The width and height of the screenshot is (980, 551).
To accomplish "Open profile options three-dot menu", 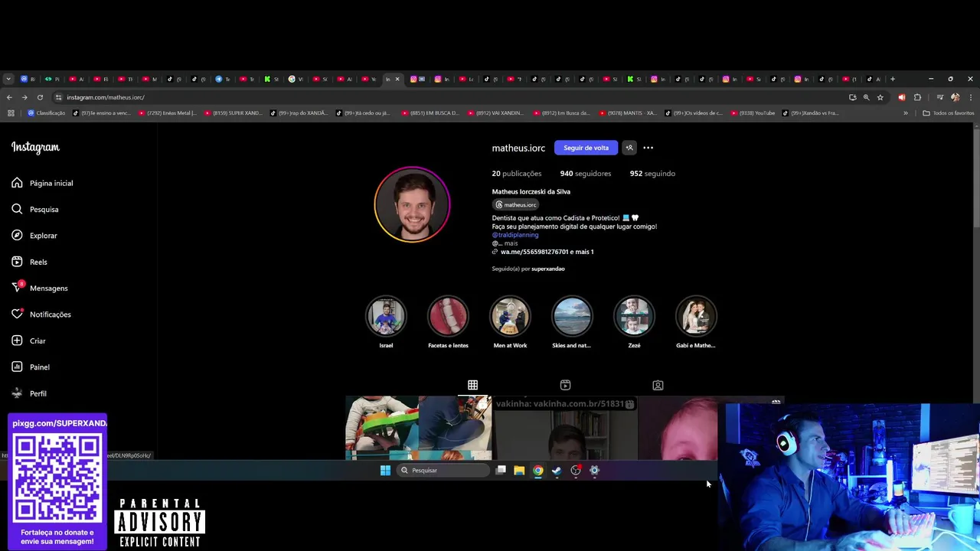I will [648, 148].
